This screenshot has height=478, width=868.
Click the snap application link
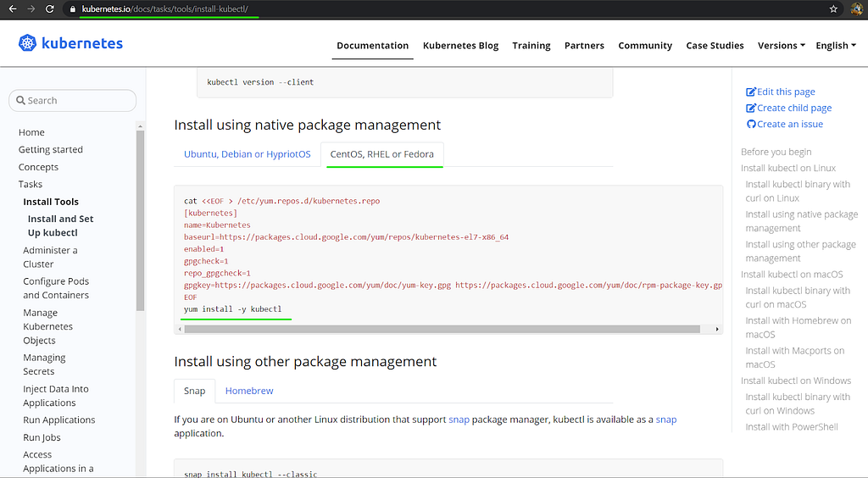(x=666, y=420)
